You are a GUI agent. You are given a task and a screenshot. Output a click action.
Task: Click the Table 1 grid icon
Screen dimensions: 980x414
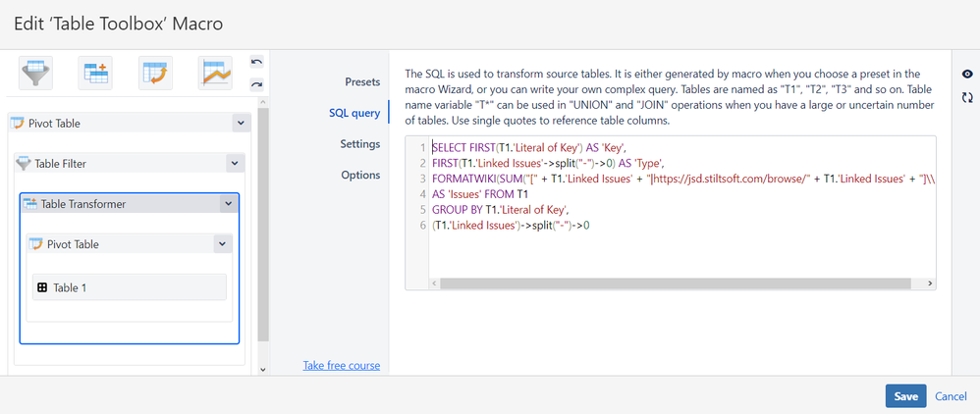point(42,287)
